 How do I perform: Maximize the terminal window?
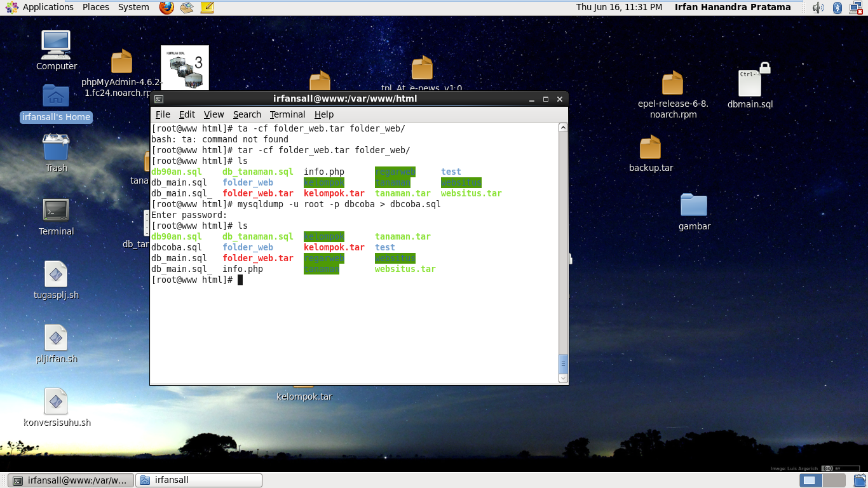(545, 99)
